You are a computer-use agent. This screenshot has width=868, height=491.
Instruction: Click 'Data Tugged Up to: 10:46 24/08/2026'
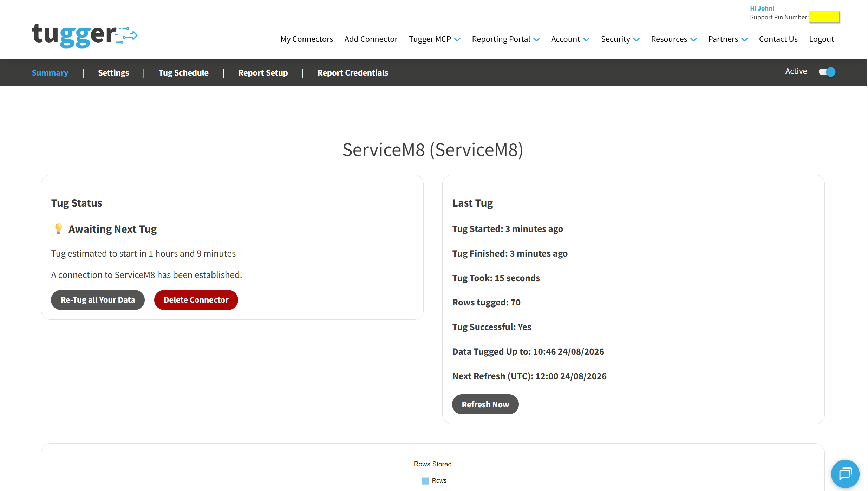click(x=528, y=352)
